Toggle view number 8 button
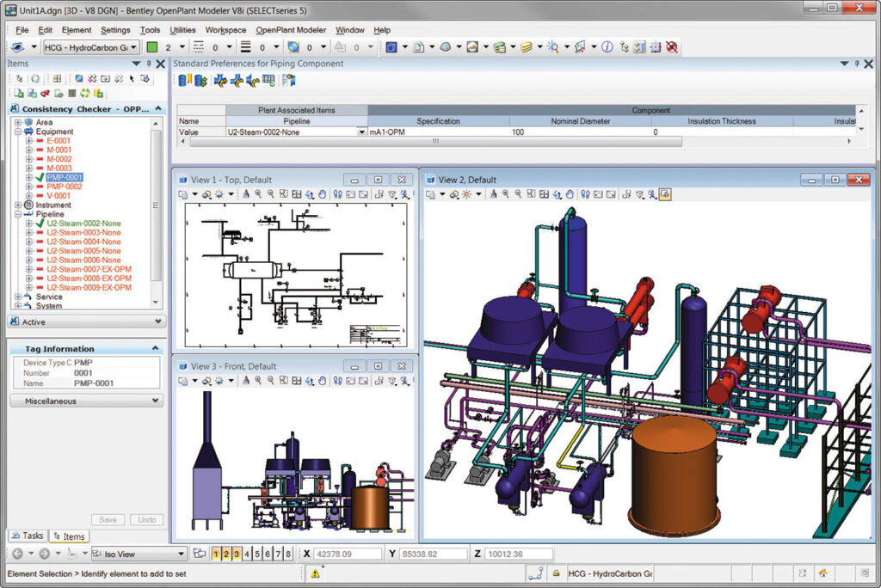Image resolution: width=881 pixels, height=588 pixels. pos(288,554)
